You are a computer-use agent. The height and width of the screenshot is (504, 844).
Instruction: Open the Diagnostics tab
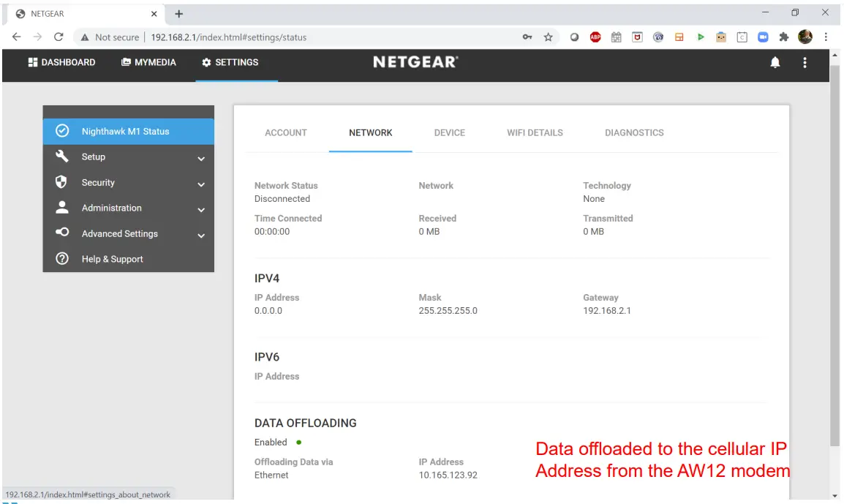click(634, 132)
